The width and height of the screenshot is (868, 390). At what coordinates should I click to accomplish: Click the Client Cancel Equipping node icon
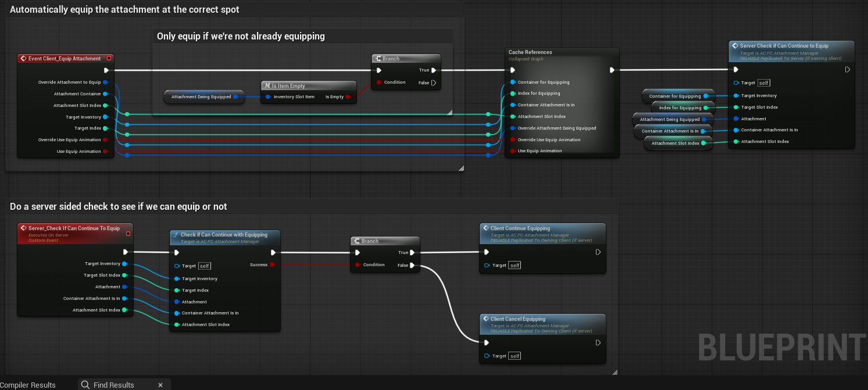pyautogui.click(x=486, y=319)
